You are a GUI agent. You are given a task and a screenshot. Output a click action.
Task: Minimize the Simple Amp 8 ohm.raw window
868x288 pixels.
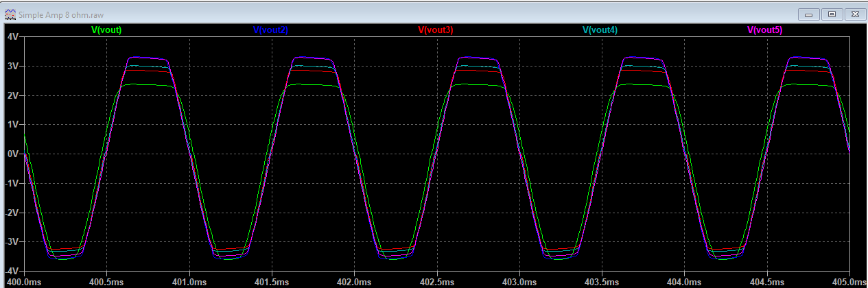(810, 14)
